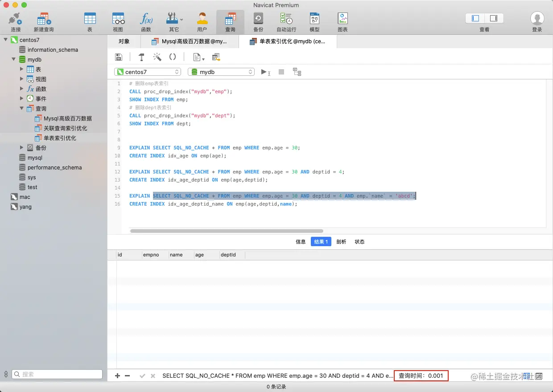Viewport: 553px width, 392px height.
Task: Toggle the left sidebar pane view button
Action: 475,18
